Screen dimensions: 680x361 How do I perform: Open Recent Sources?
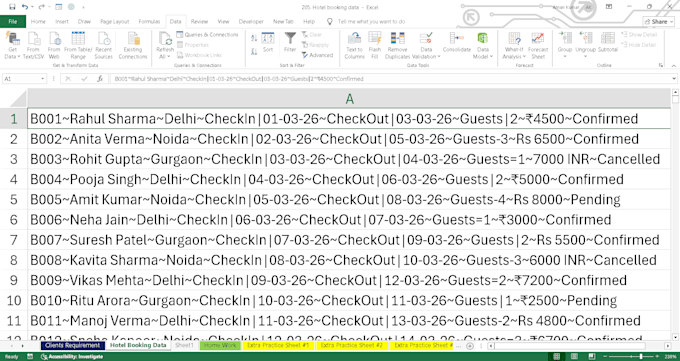click(x=104, y=46)
